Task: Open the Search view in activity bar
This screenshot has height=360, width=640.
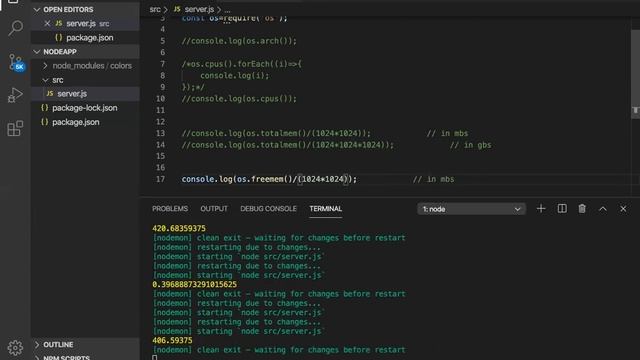Action: tap(16, 28)
